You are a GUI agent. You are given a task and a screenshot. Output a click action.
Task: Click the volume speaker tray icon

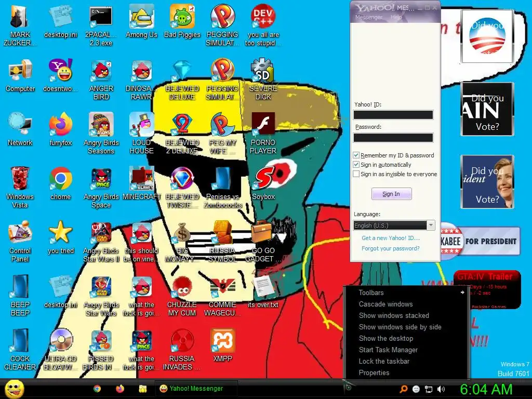[441, 389]
